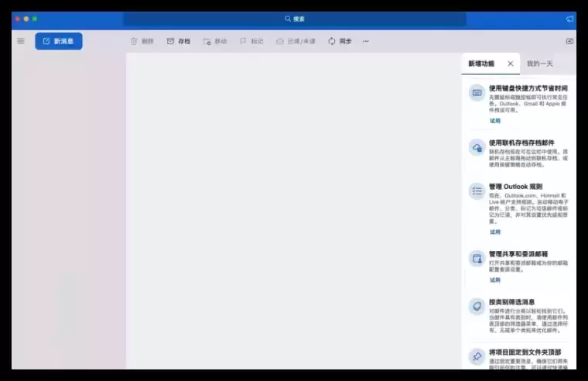588x381 pixels.
Task: Click 试用 link under Outlook 规则
Action: (495, 232)
